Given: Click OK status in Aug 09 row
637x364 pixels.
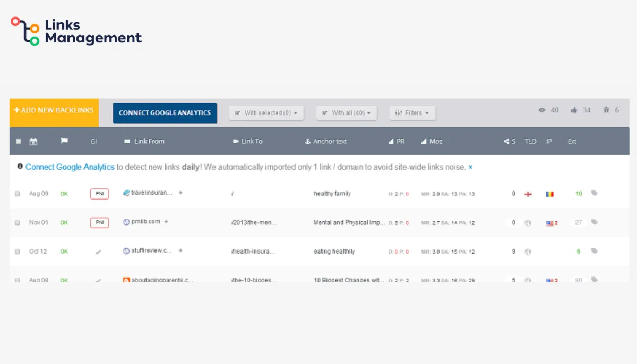Looking at the screenshot, I should coord(64,194).
